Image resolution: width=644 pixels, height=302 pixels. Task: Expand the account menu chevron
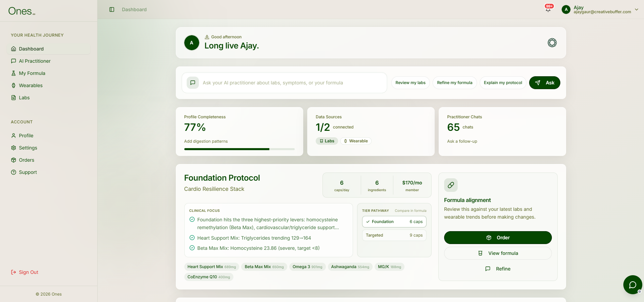[637, 9]
